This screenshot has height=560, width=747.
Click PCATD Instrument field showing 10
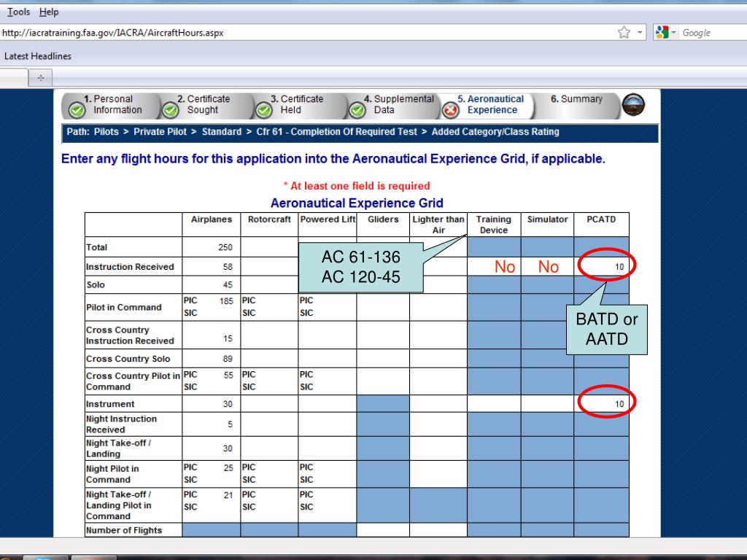click(602, 404)
